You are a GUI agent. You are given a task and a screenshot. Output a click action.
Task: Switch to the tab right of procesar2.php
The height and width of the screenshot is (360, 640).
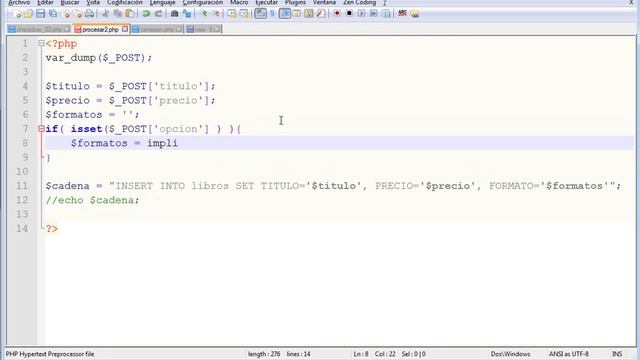pyautogui.click(x=157, y=29)
